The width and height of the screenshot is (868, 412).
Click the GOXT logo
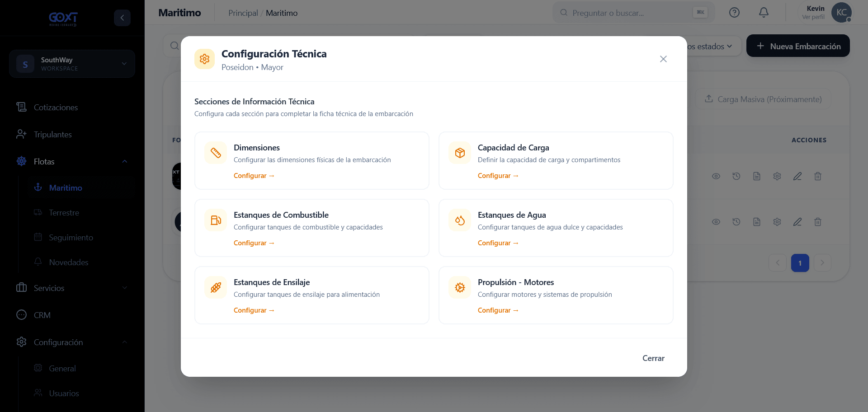(63, 18)
